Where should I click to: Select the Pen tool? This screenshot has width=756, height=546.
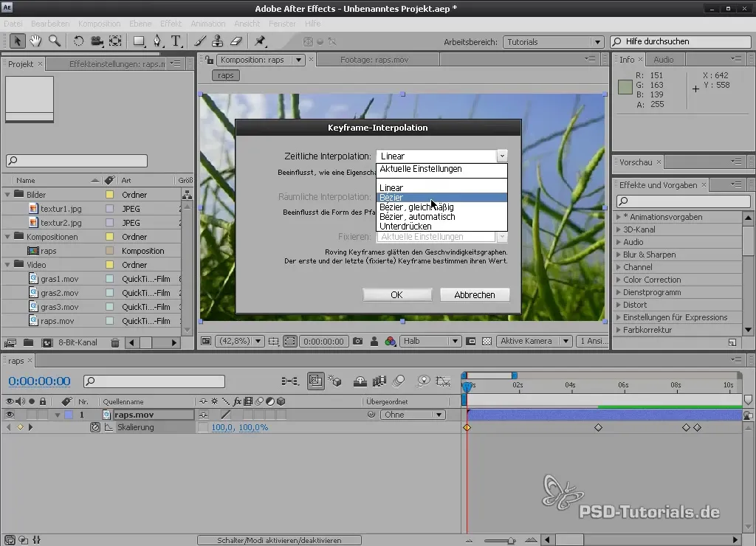[157, 41]
